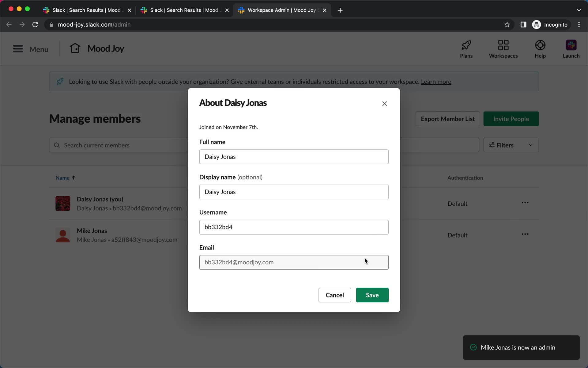
Task: Click the Learn more hyperlink
Action: [x=436, y=81]
